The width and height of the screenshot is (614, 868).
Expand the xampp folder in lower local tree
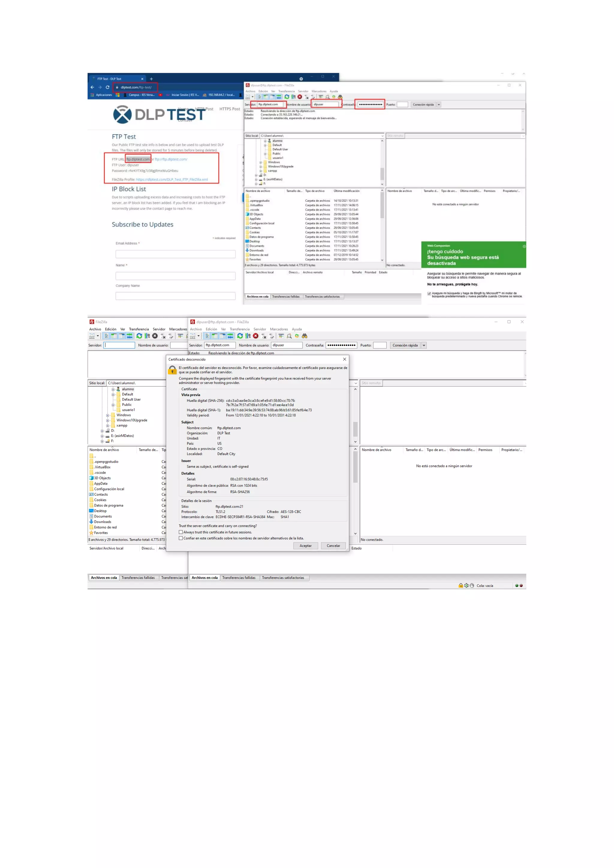[x=108, y=426]
